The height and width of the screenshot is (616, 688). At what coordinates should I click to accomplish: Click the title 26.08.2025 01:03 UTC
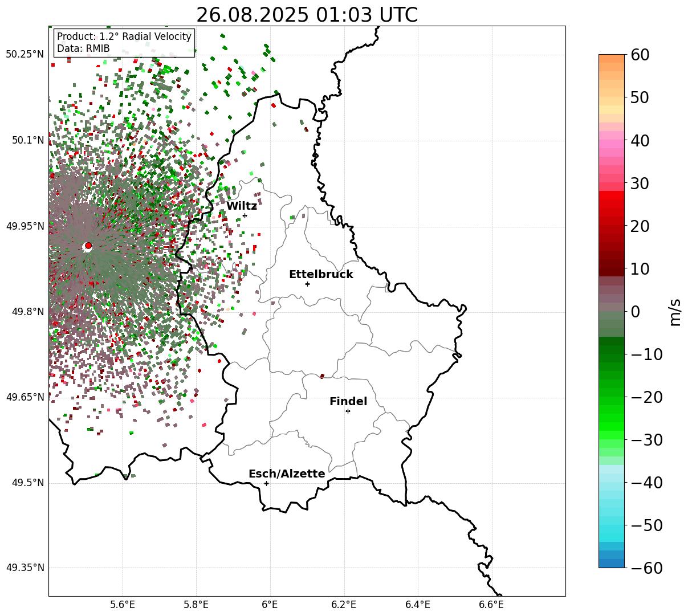click(307, 15)
